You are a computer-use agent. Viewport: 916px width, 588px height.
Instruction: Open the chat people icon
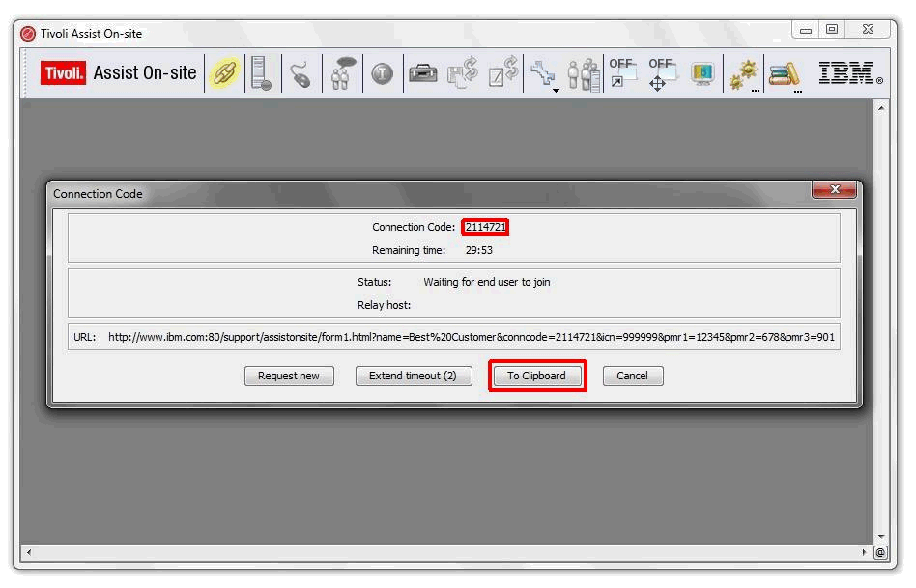pos(342,73)
